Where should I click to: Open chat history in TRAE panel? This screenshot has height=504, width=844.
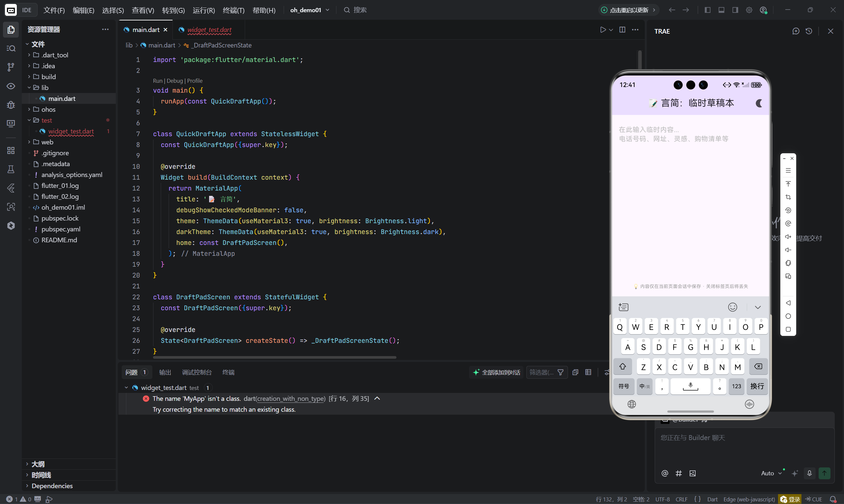point(809,31)
